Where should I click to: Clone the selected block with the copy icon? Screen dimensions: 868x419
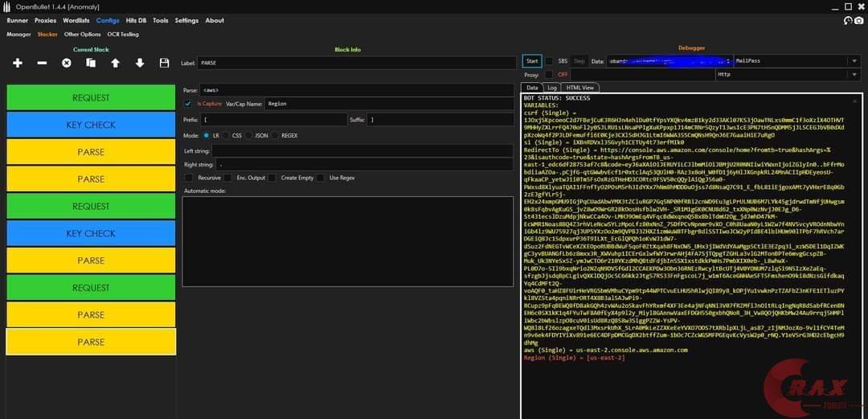click(x=91, y=64)
